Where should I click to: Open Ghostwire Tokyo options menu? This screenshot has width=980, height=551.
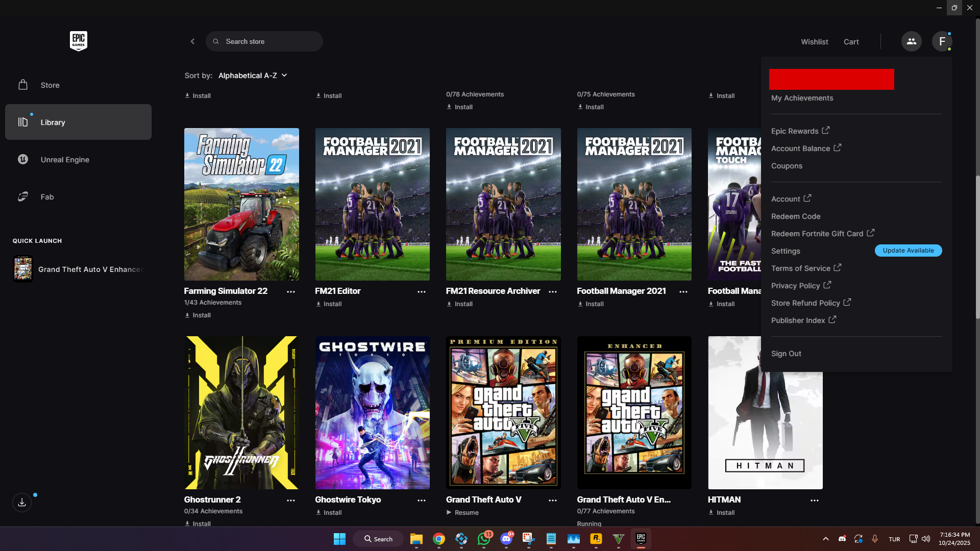(x=421, y=500)
